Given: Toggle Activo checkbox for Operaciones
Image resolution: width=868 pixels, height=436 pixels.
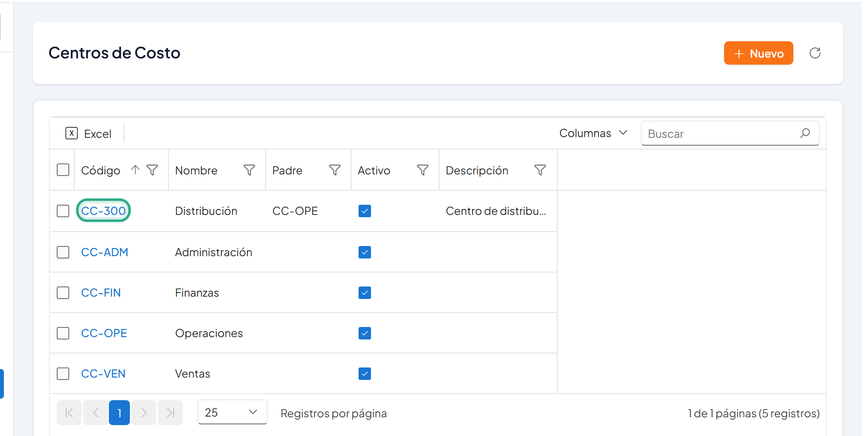Looking at the screenshot, I should [365, 333].
